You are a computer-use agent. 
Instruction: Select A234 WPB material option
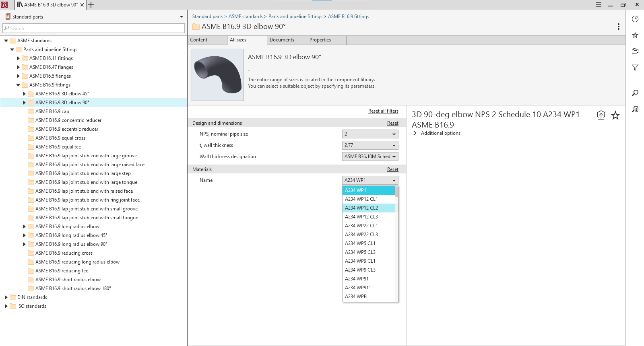369,297
